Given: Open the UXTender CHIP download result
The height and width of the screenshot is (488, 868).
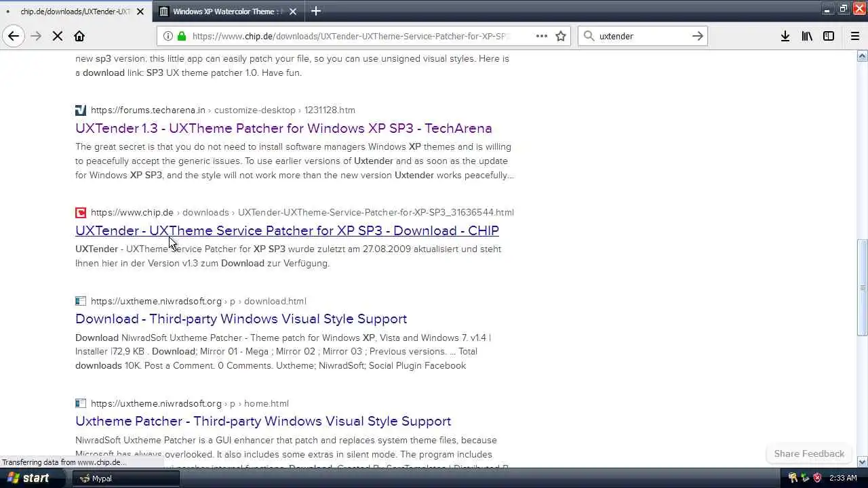Looking at the screenshot, I should pos(287,230).
